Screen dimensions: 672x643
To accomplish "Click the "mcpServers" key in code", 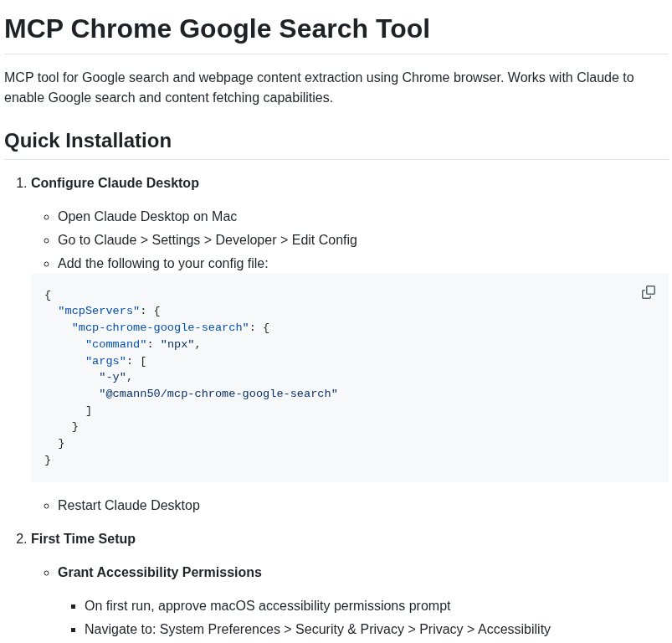I will pos(99,311).
